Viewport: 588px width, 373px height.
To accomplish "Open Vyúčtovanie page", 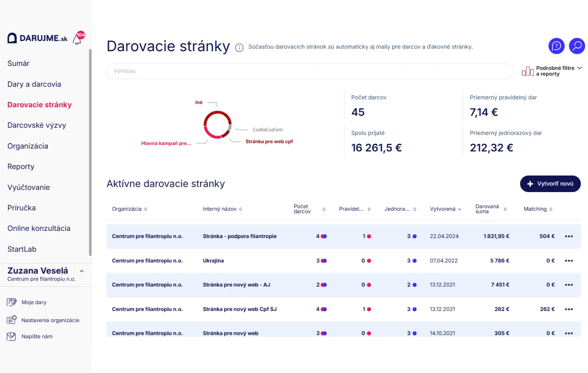I will (28, 187).
